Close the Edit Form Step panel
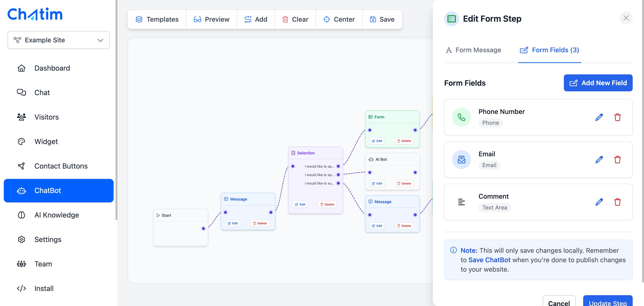The image size is (644, 306). coord(626,18)
